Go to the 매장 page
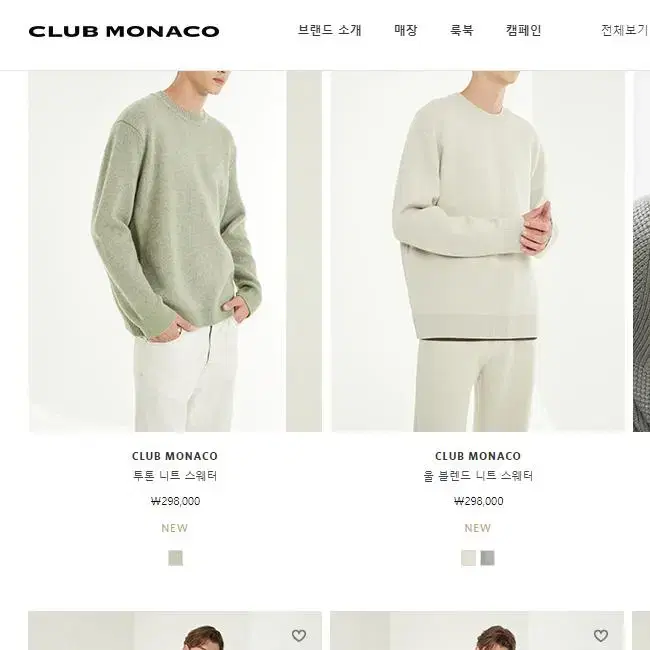This screenshot has height=650, width=650. pyautogui.click(x=405, y=30)
